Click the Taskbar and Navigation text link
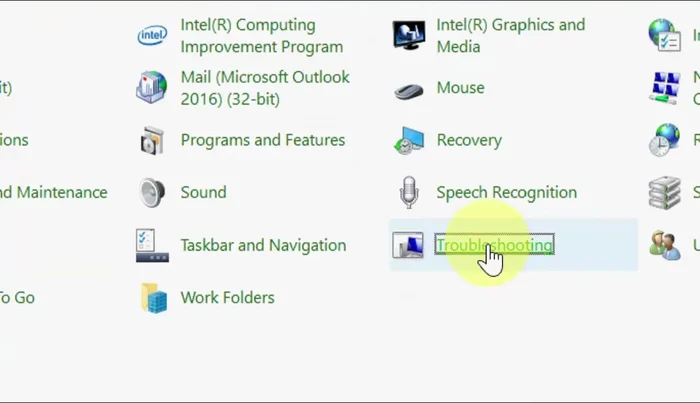 click(263, 245)
